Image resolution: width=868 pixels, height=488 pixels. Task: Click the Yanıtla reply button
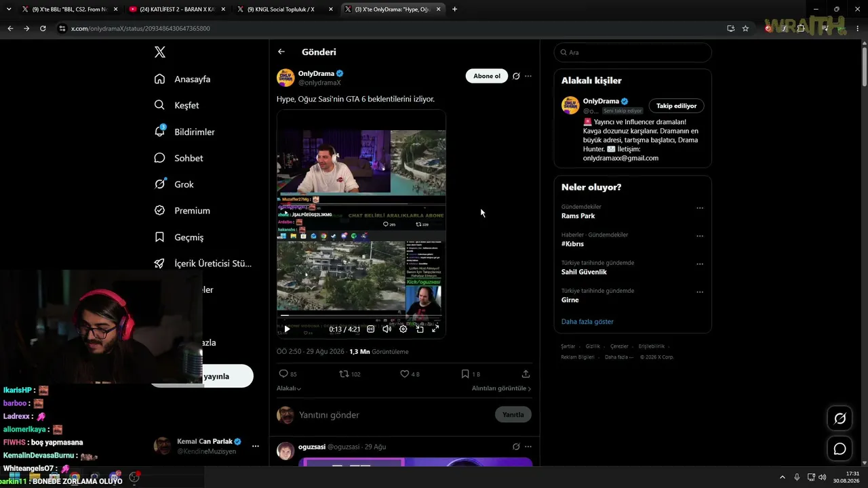click(513, 415)
